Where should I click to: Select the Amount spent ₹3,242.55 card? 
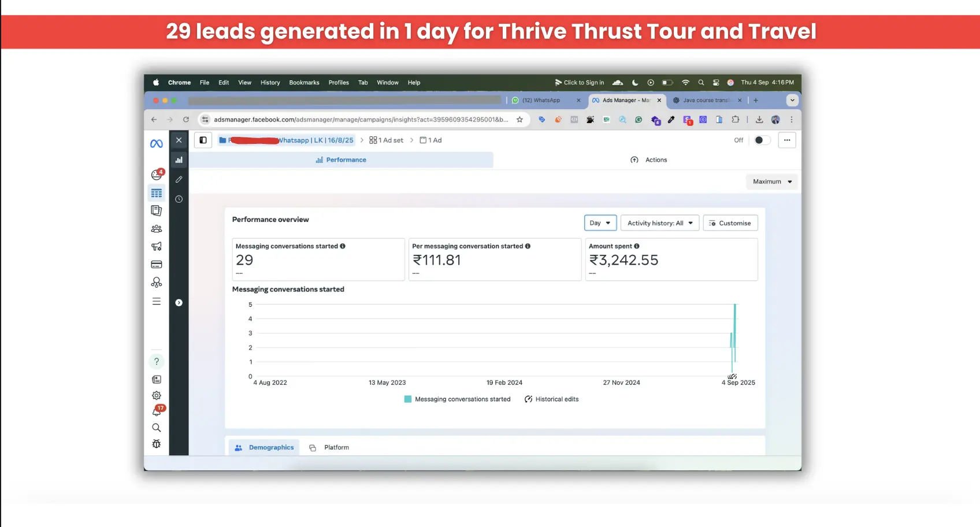(x=671, y=259)
